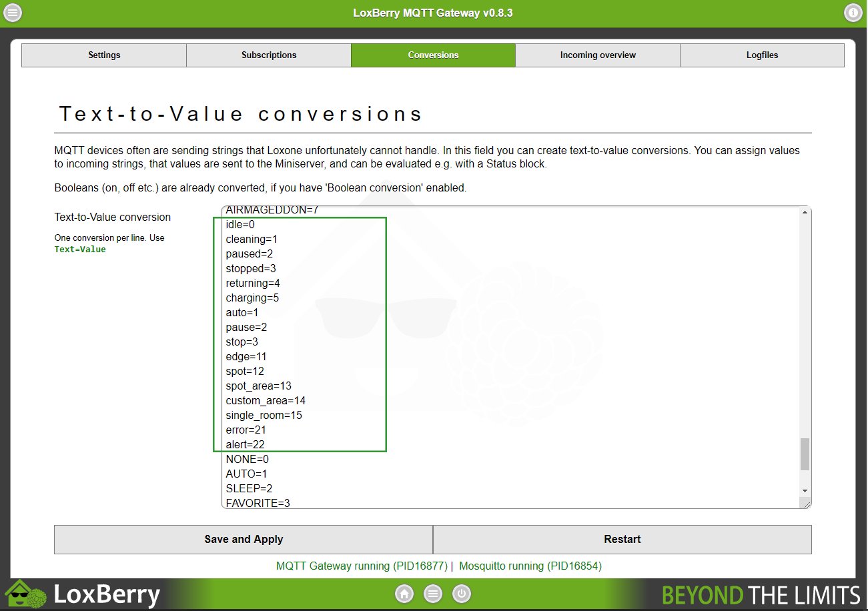
Task: Click the Save and Apply button
Action: tap(244, 540)
